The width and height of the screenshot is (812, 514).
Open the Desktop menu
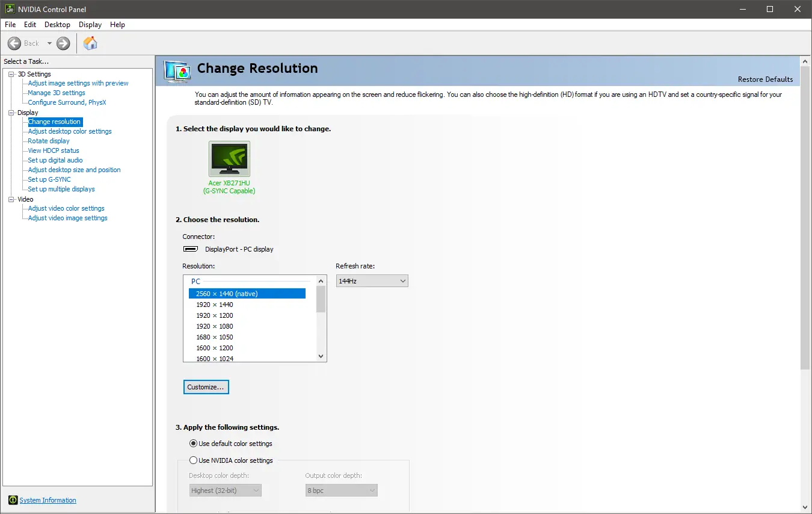pos(57,25)
